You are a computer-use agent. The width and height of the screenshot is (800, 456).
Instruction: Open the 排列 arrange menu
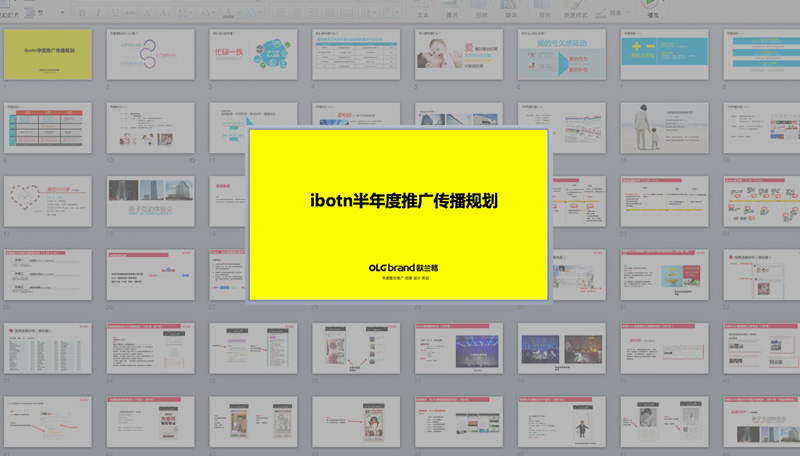click(544, 10)
